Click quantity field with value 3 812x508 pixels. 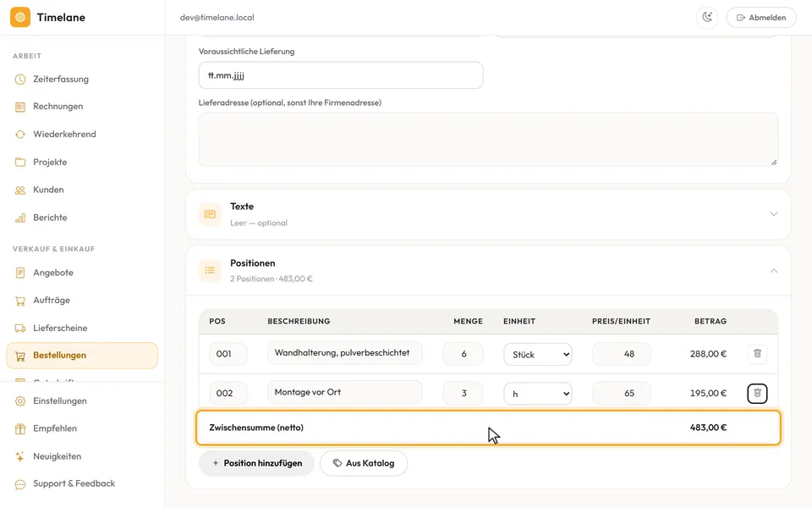click(x=463, y=394)
